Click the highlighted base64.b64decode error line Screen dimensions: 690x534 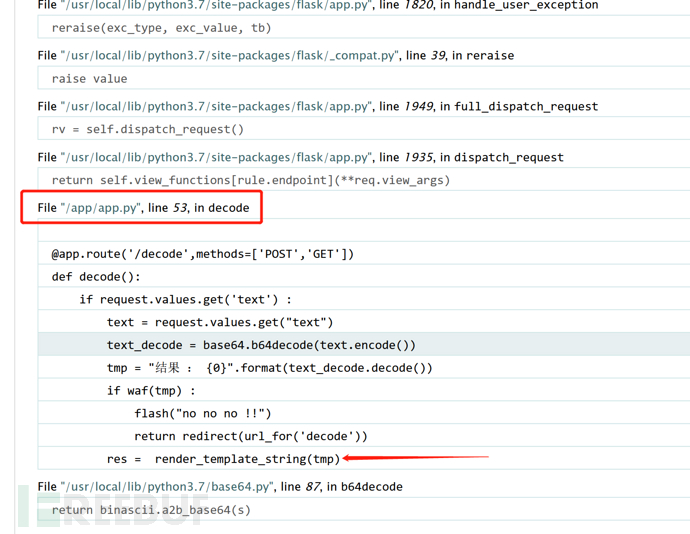click(x=261, y=345)
